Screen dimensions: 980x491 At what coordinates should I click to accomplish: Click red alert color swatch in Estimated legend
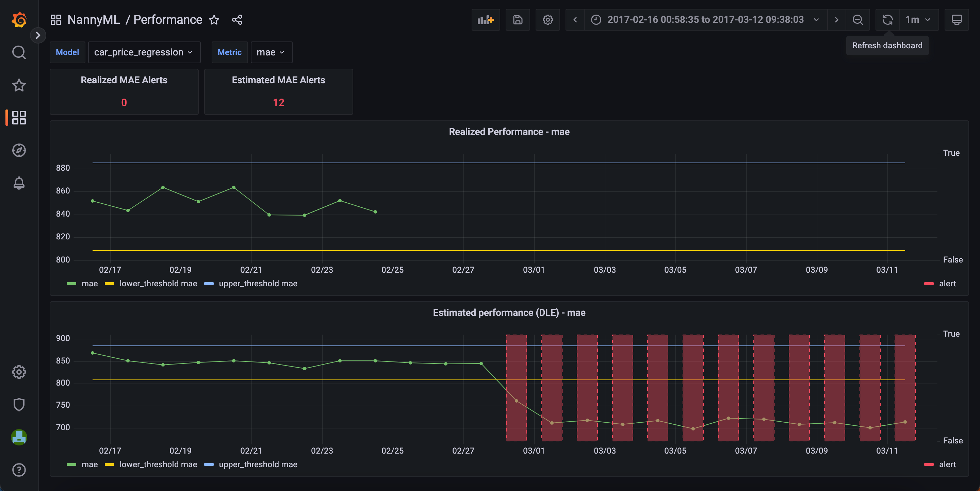pos(929,465)
